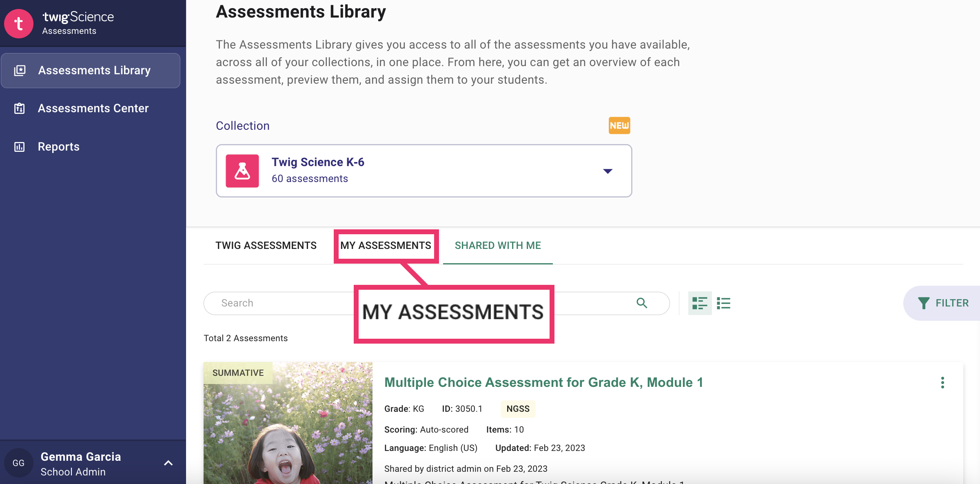Click the Collection label
This screenshot has height=484, width=980.
click(243, 126)
